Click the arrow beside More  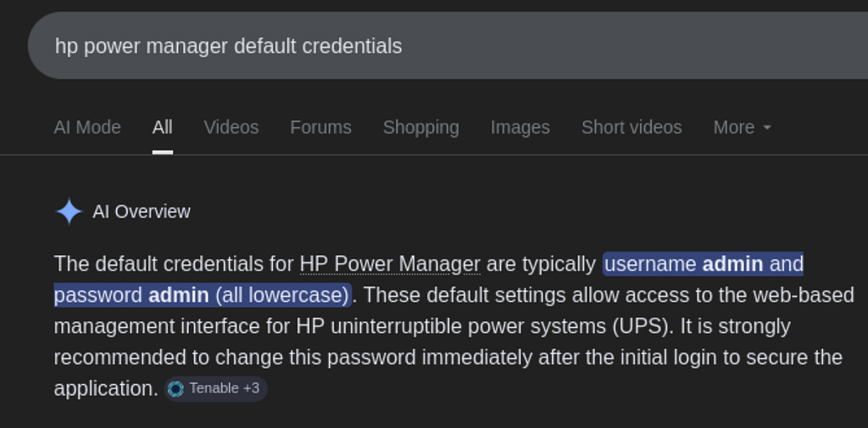coord(766,128)
